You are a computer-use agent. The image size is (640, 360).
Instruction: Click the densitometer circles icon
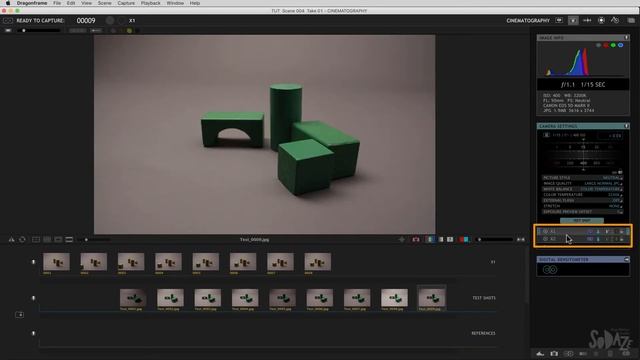550,269
